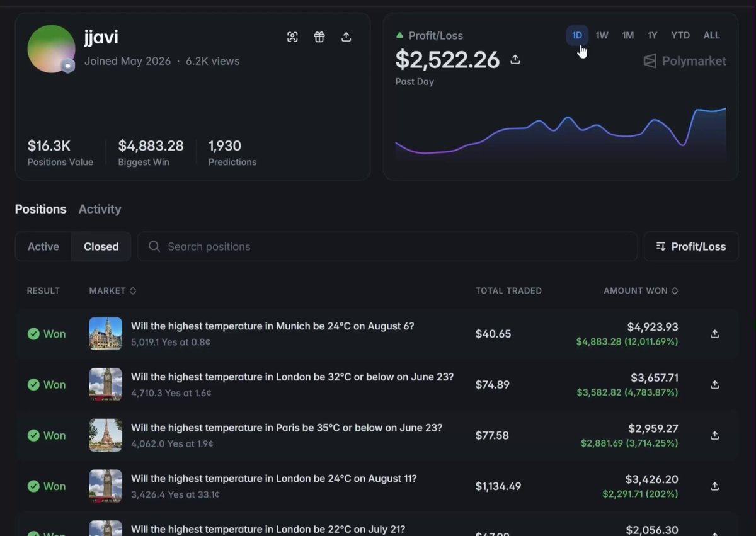Share the Paris 35°C or below position
This screenshot has height=536, width=756.
[x=714, y=435]
